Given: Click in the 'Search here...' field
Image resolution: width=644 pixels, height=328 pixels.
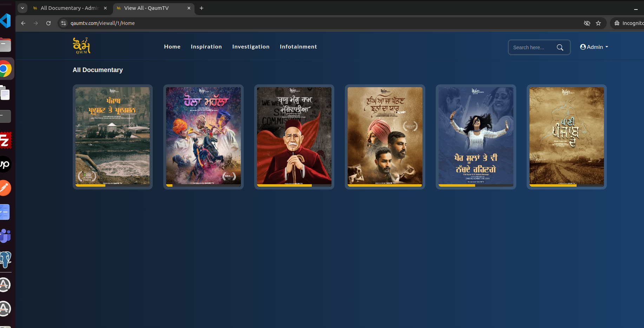Looking at the screenshot, I should pos(532,47).
